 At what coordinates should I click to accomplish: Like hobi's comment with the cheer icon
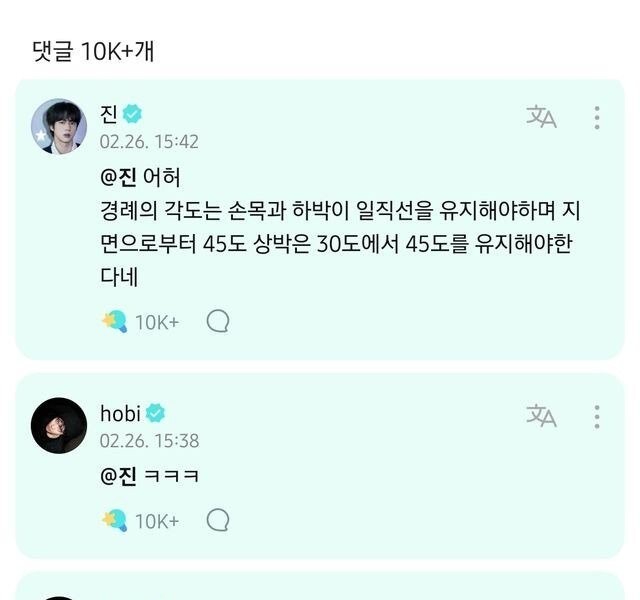tap(114, 520)
